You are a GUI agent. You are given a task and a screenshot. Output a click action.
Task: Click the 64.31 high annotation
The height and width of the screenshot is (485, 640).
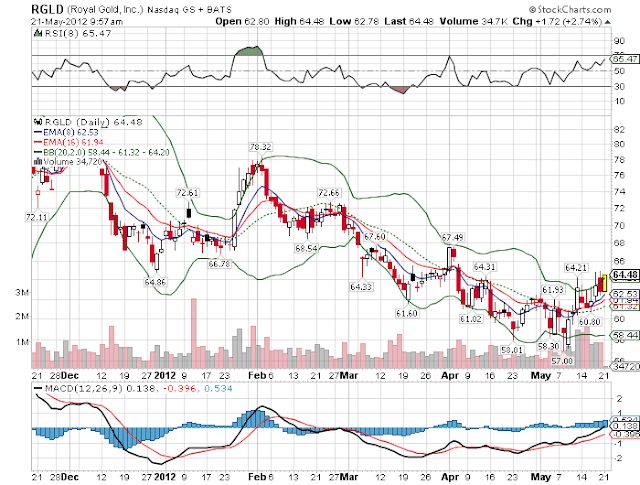[x=484, y=267]
